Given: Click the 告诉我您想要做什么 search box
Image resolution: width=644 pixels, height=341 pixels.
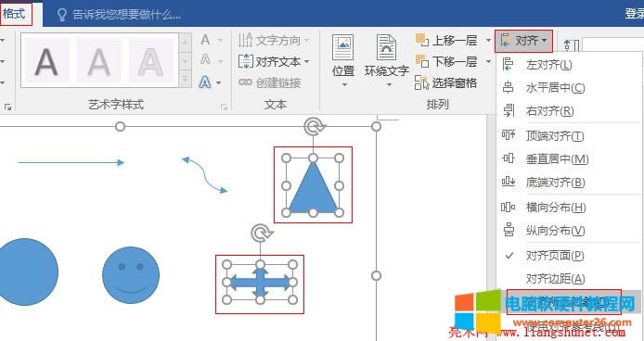Looking at the screenshot, I should [126, 15].
